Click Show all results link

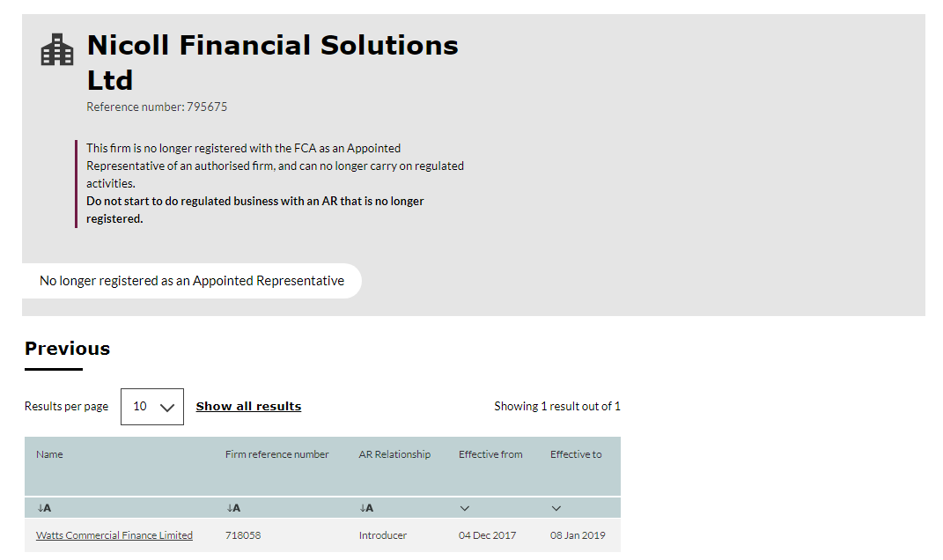tap(248, 407)
